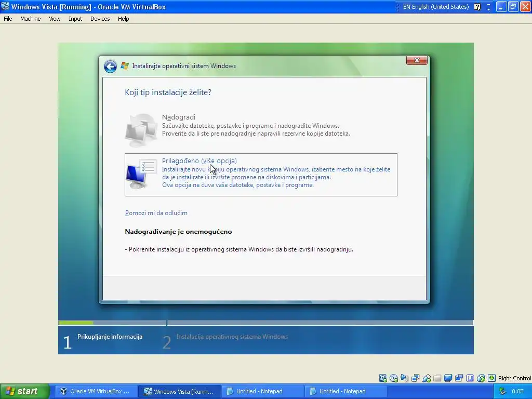Viewport: 532px width, 399px height.
Task: Click the XP Start button
Action: [24, 391]
